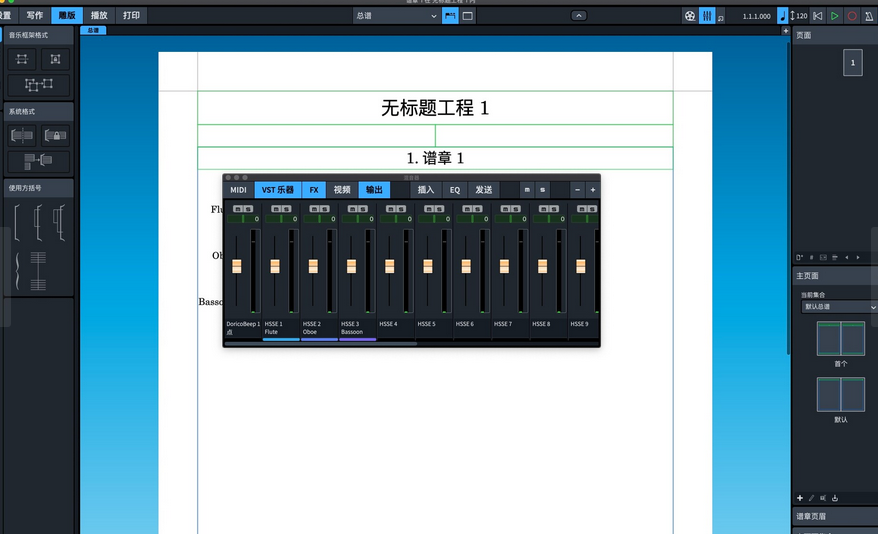Select the lock music frame icon
Viewport: 878px width, 534px height.
[56, 59]
